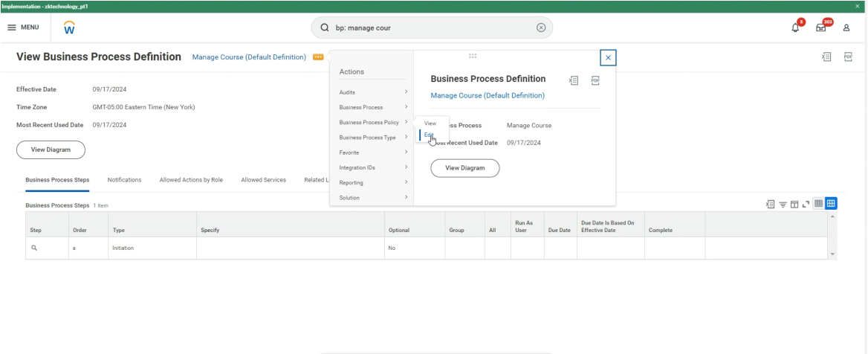Switch table to compact grid view
Screen dimensions: 868x354
click(x=818, y=204)
